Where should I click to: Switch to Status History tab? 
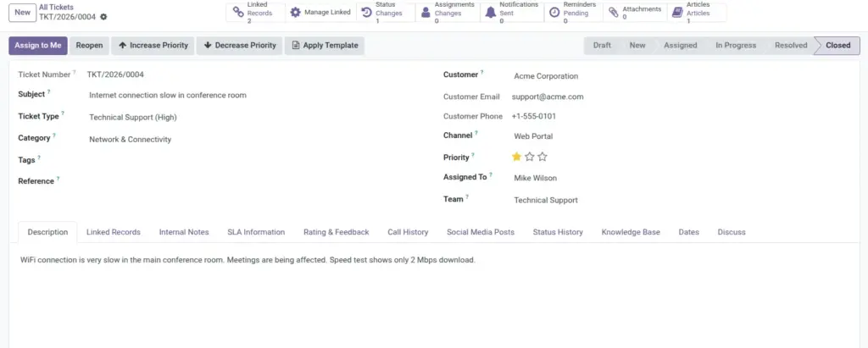pyautogui.click(x=558, y=232)
